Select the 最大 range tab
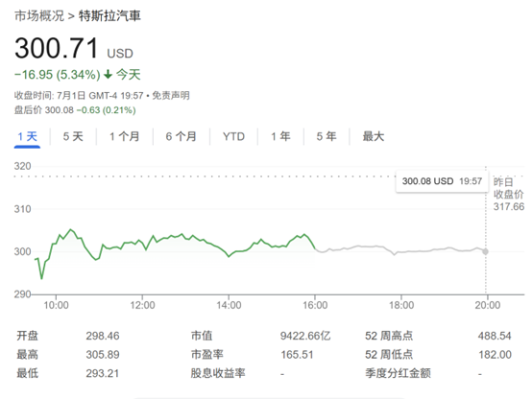 (x=374, y=136)
